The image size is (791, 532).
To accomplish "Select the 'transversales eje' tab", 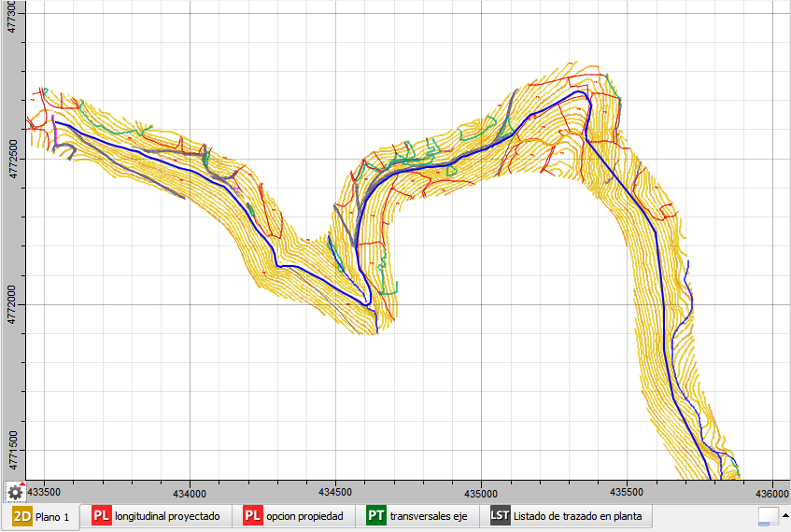I will (x=428, y=516).
